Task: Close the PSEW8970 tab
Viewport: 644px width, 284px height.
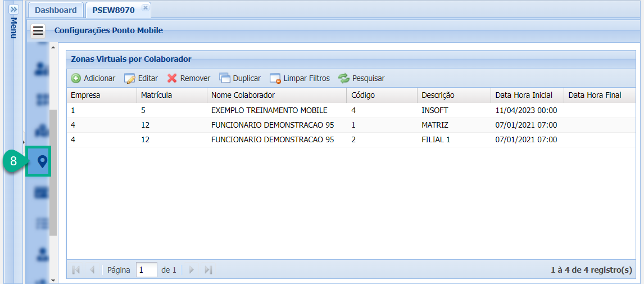Action: coord(145,7)
